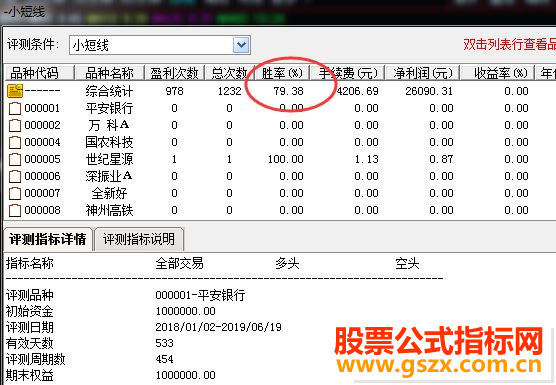556x385 pixels.
Task: Select the 平安银行 row name
Action: (x=109, y=108)
